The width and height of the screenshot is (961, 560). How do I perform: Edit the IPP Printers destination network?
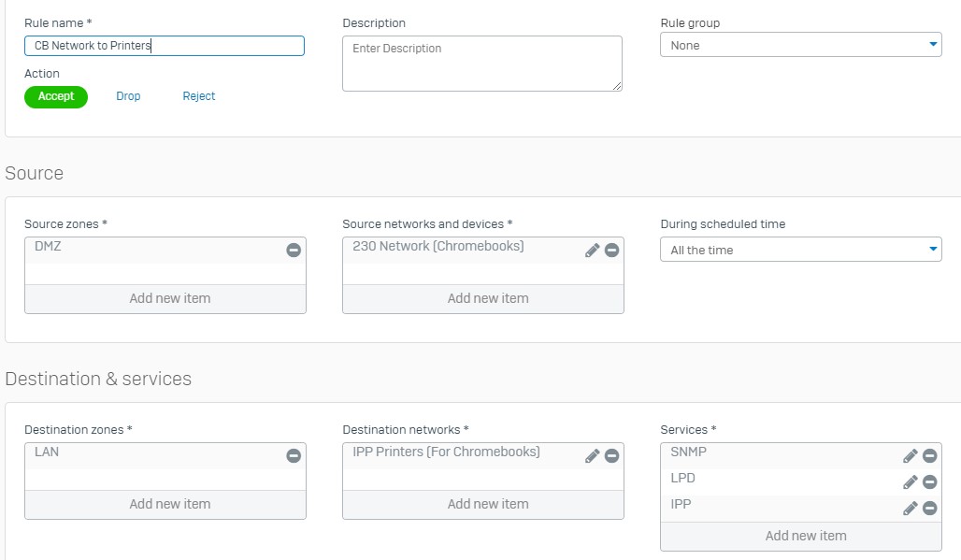click(x=592, y=456)
